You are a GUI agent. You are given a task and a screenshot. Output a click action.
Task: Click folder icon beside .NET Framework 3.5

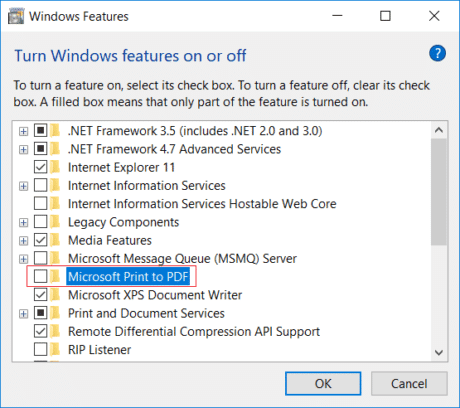pos(55,130)
